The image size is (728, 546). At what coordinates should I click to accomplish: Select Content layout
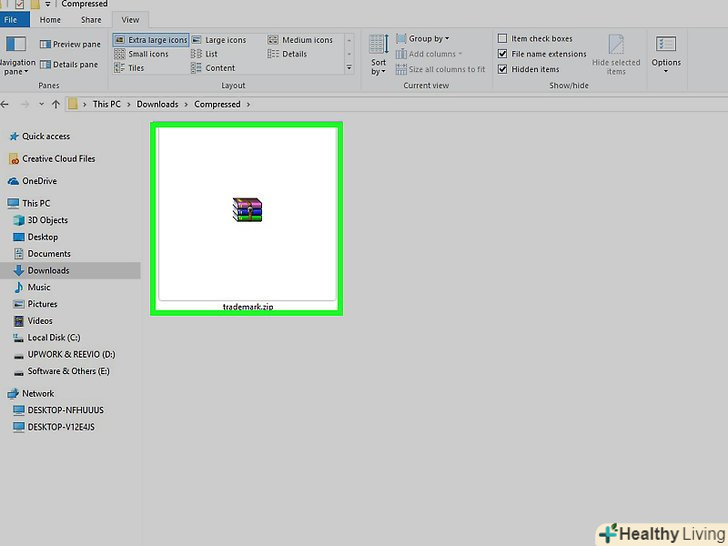click(x=213, y=68)
